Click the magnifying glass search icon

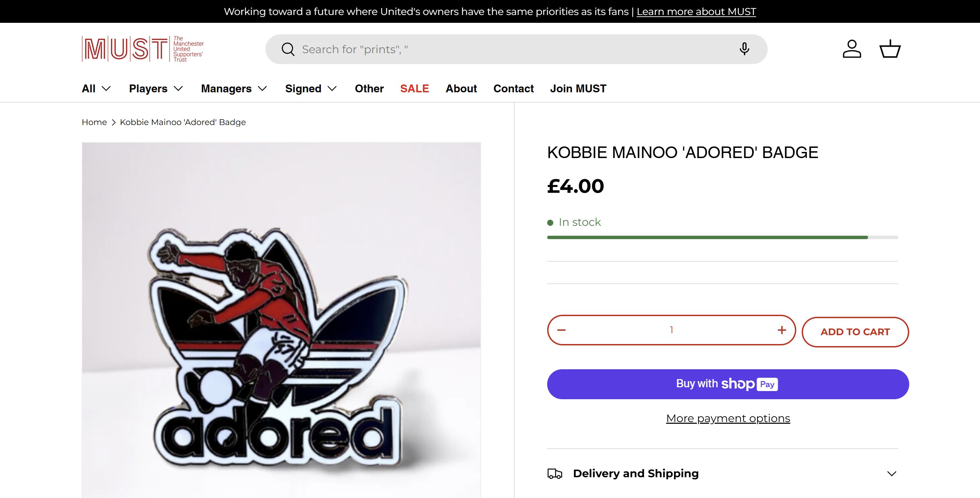288,49
